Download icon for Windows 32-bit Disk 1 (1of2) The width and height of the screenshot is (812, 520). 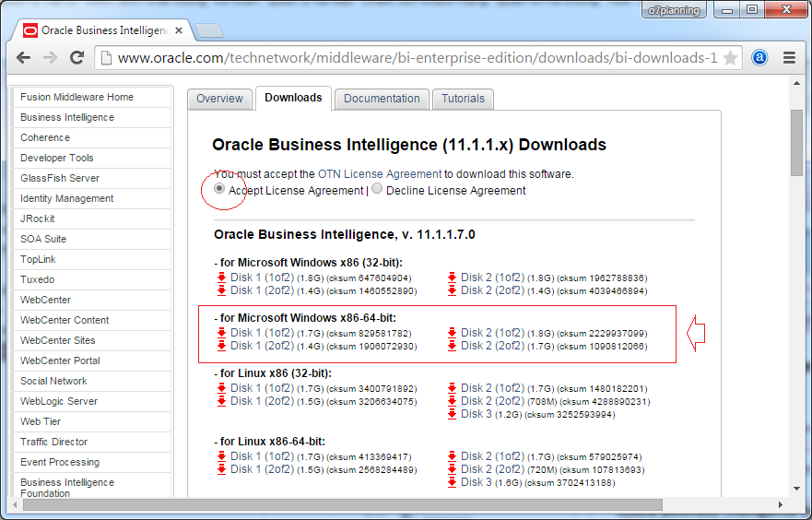pyautogui.click(x=221, y=278)
